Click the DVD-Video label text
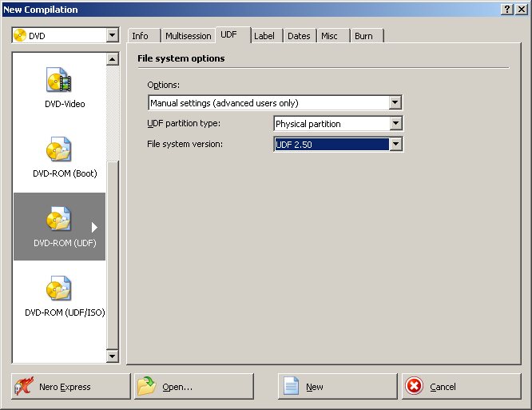This screenshot has height=410, width=532. (65, 104)
